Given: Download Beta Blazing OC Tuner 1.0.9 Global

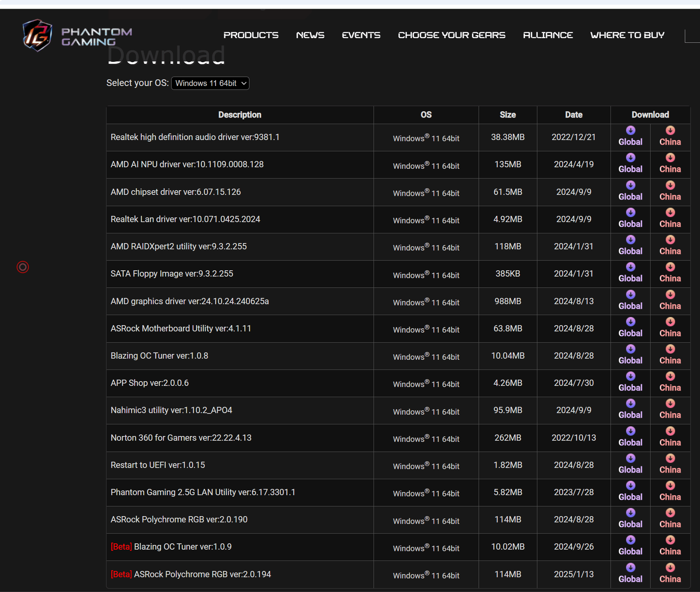Looking at the screenshot, I should [x=630, y=546].
